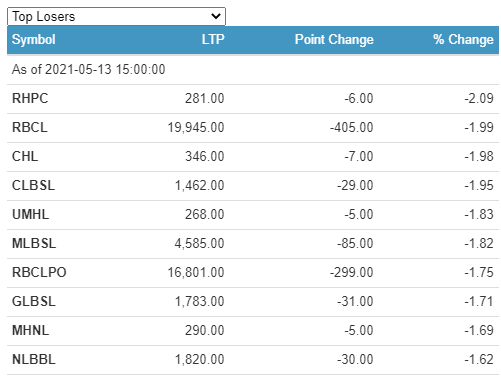
Task: Select the CLBSL stock symbol
Action: [x=33, y=185]
